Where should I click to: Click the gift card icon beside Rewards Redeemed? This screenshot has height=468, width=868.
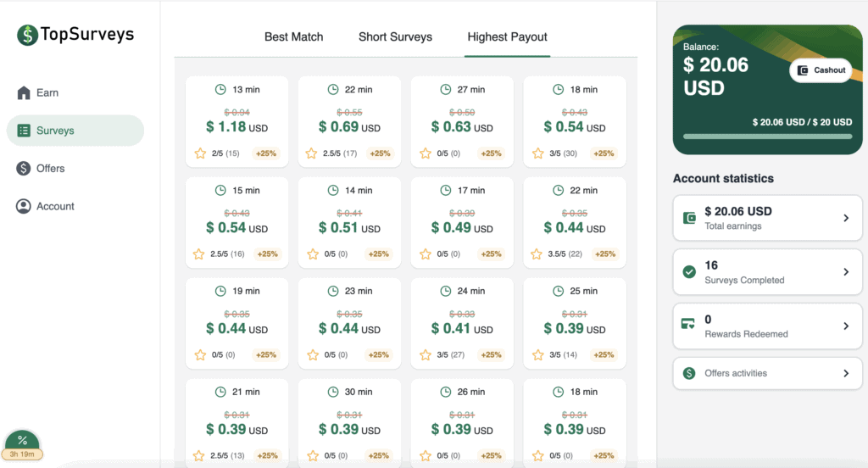point(689,326)
